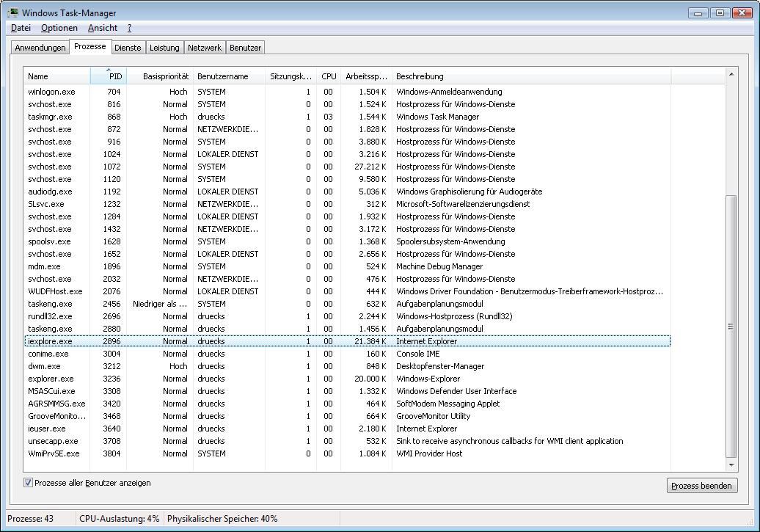
Task: Open the Netzwerk tab
Action: tap(205, 48)
